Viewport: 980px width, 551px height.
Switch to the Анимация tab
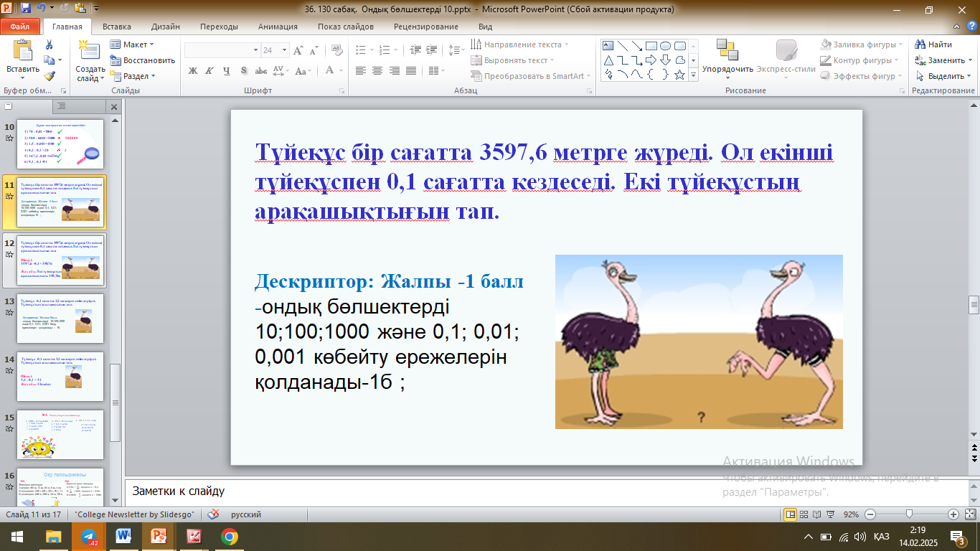278,27
